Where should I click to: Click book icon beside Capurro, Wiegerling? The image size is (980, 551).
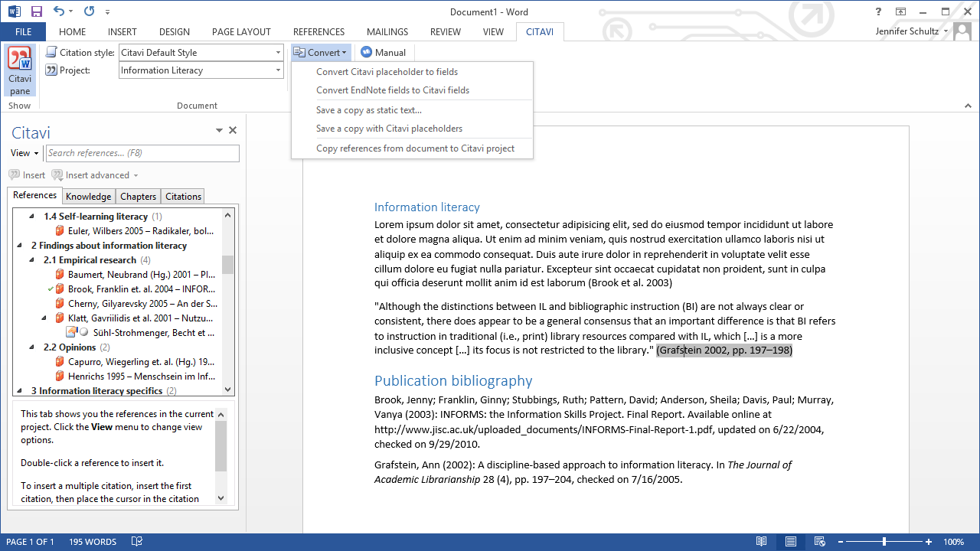(60, 362)
